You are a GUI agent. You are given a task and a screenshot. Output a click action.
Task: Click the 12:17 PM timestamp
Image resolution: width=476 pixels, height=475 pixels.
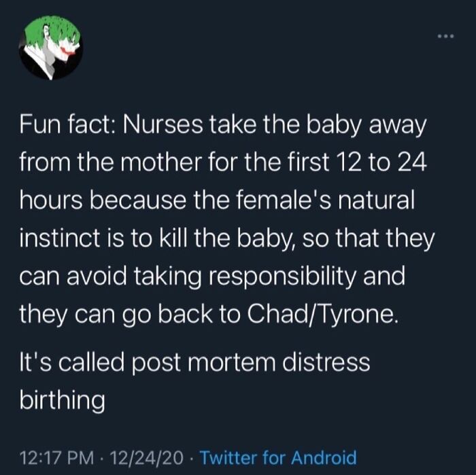tap(57, 457)
